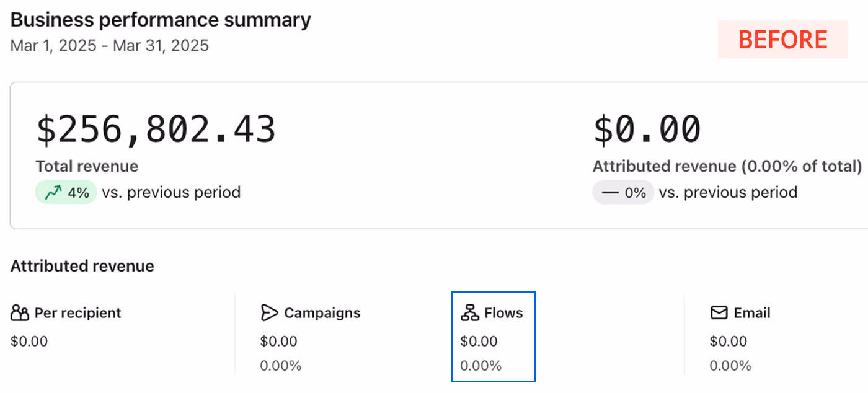Click the Email metric label

pos(751,313)
